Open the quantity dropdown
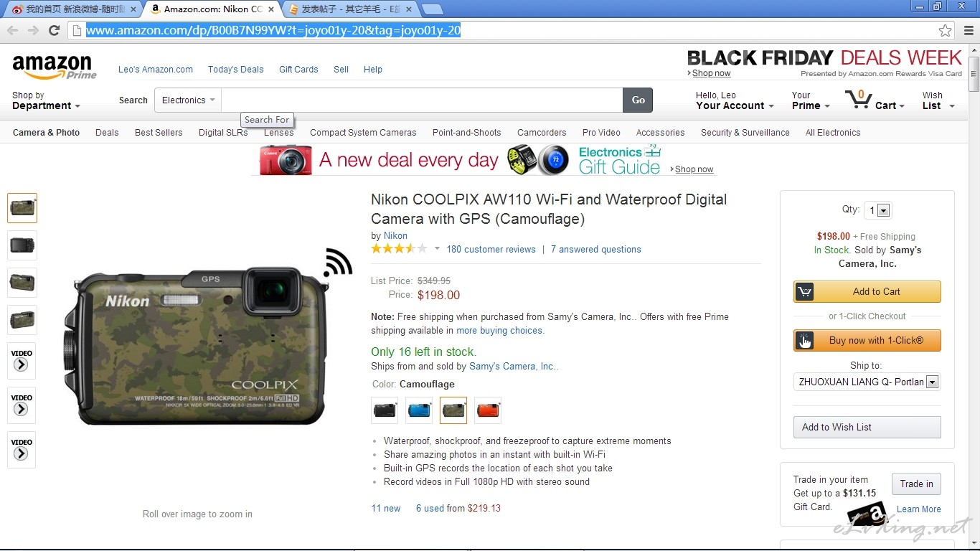Viewport: 980px width, 551px height. tap(878, 210)
